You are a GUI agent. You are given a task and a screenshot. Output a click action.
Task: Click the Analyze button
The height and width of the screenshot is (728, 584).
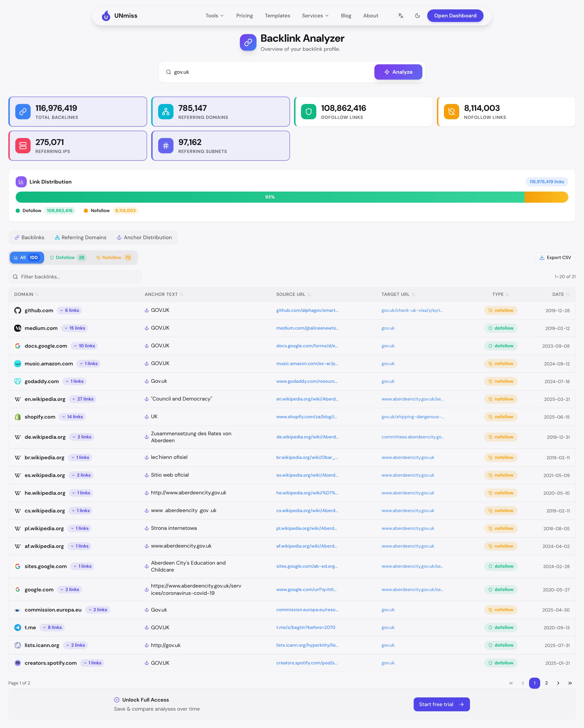pyautogui.click(x=398, y=72)
